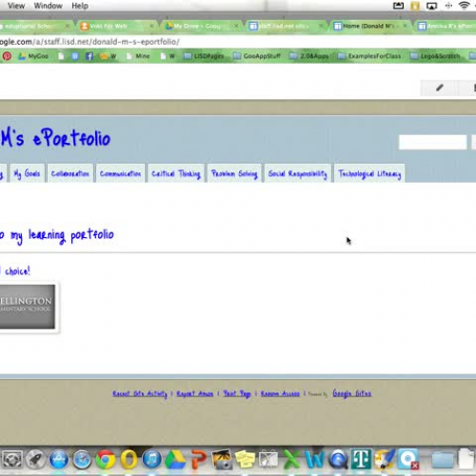The image size is (476, 476).
Task: Open the Window menu
Action: [48, 6]
